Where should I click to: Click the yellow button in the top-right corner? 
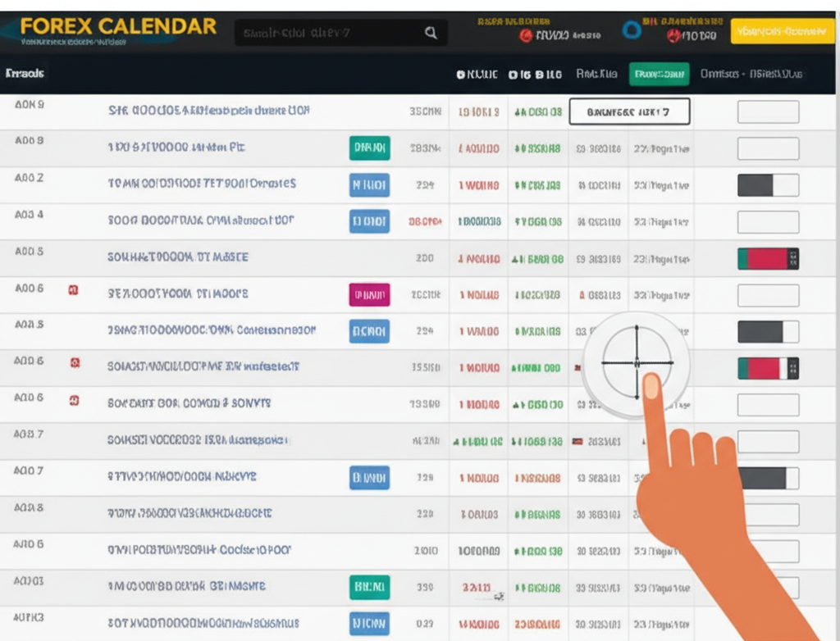pyautogui.click(x=782, y=31)
